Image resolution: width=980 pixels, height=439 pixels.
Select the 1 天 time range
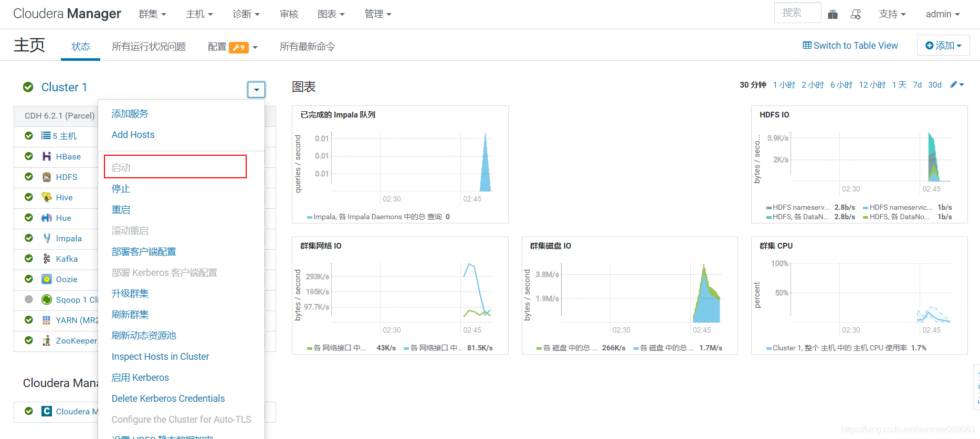click(x=899, y=84)
